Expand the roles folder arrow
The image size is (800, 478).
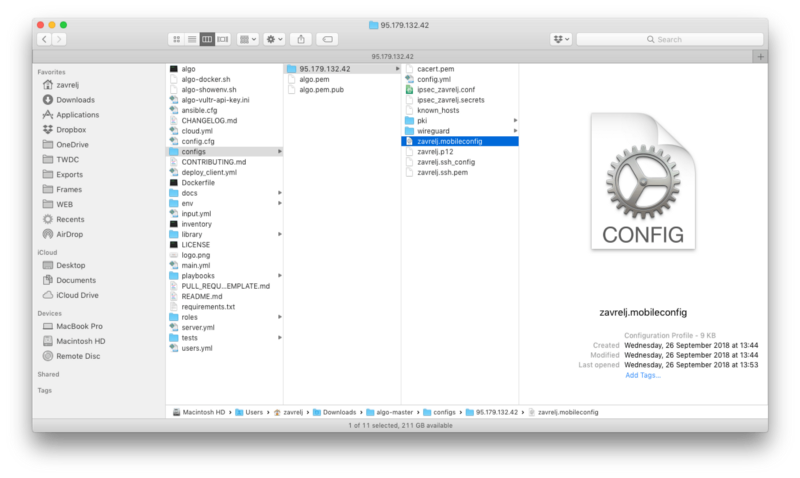pyautogui.click(x=280, y=317)
